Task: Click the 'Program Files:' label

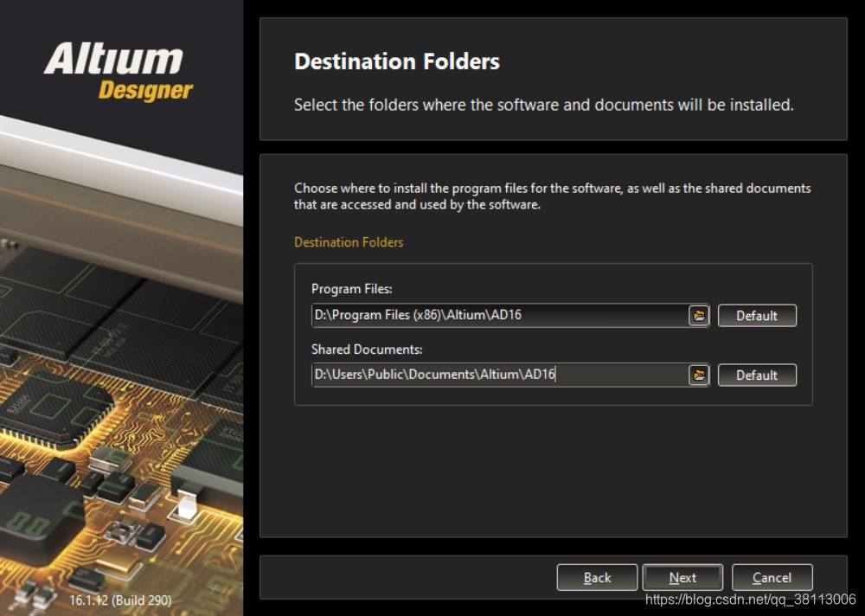Action: [351, 289]
